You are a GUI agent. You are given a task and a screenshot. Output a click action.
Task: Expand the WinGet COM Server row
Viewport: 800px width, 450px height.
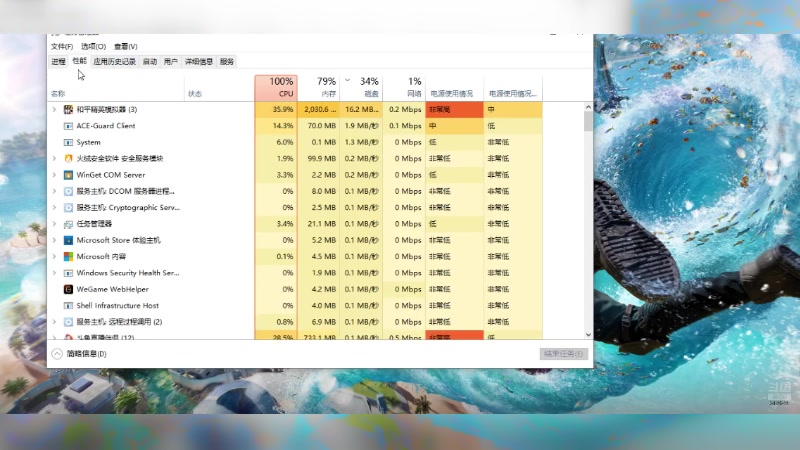(54, 175)
